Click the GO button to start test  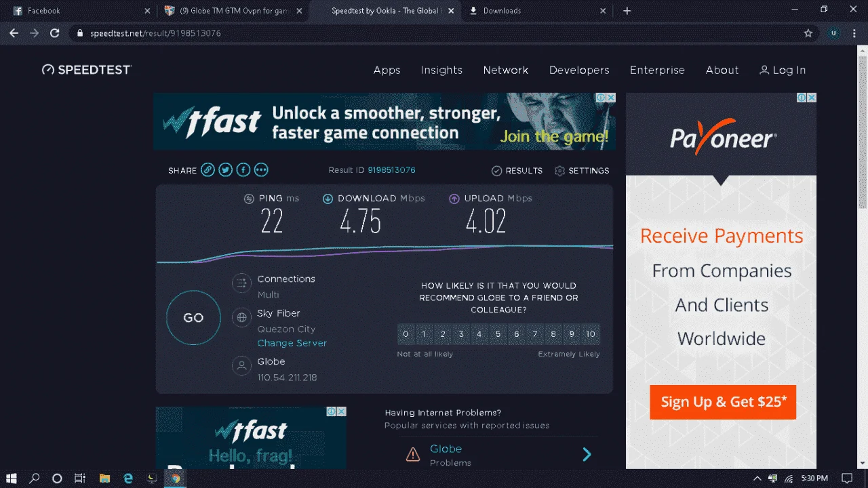[193, 318]
